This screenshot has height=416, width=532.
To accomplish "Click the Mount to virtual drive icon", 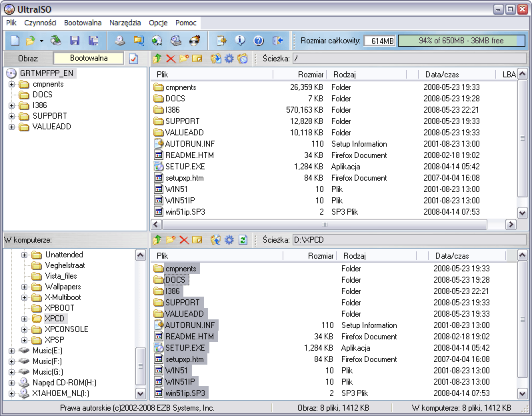I will click(x=176, y=41).
